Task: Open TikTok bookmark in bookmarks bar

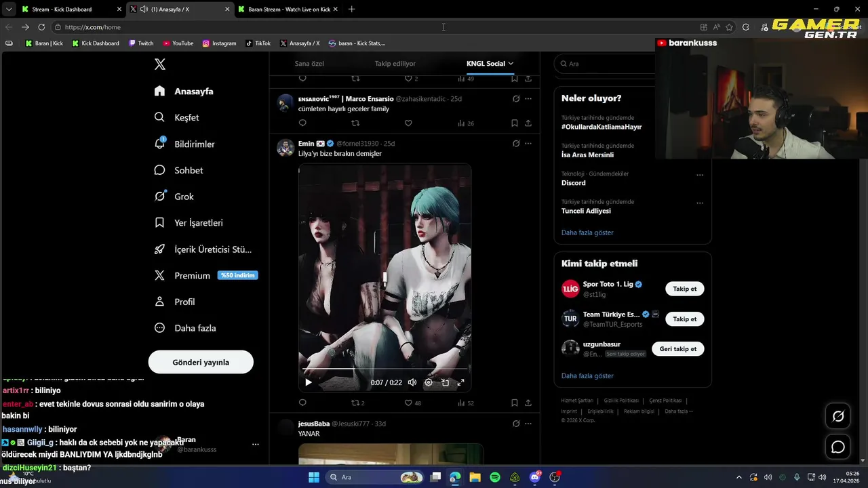Action: [258, 43]
